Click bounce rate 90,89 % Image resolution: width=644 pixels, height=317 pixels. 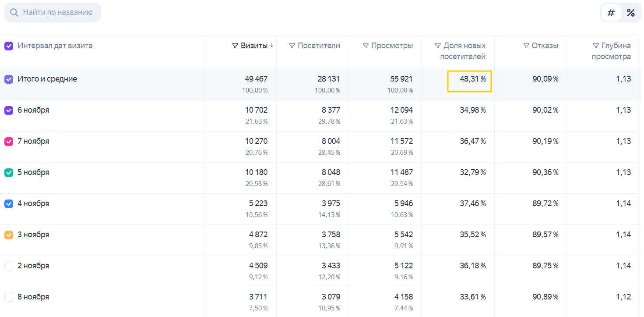[x=545, y=297]
